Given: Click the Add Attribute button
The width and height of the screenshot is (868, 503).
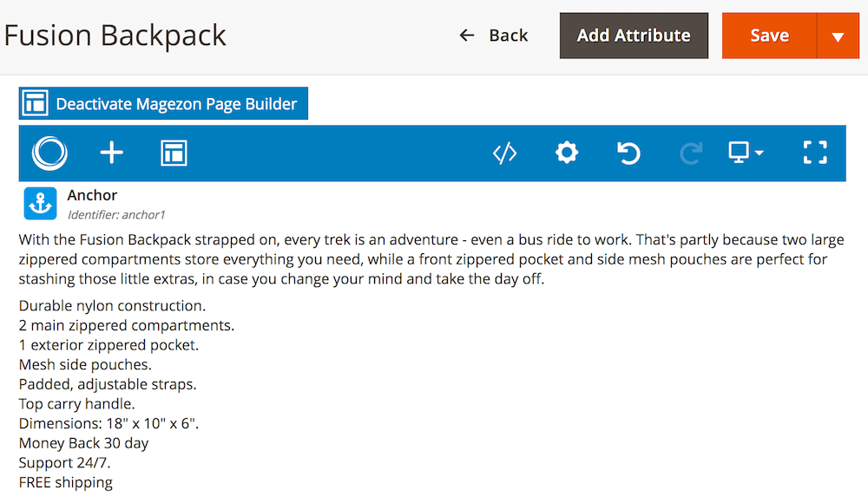Looking at the screenshot, I should (x=634, y=36).
